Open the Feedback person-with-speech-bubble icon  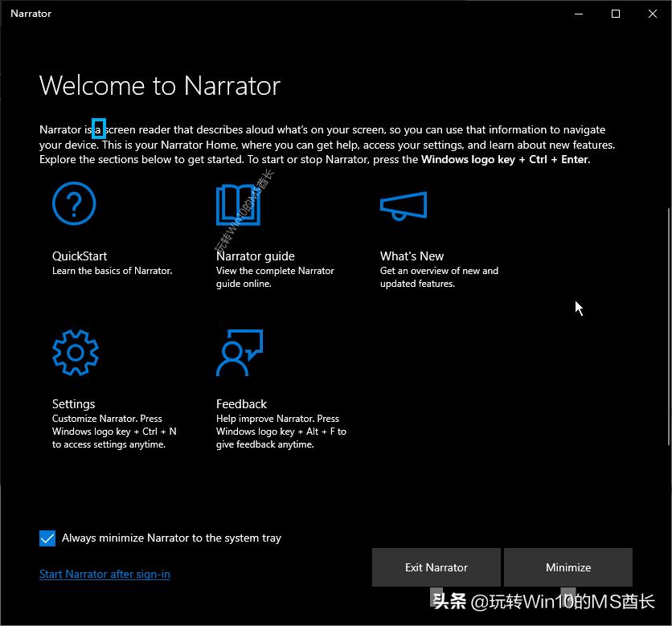click(x=238, y=352)
